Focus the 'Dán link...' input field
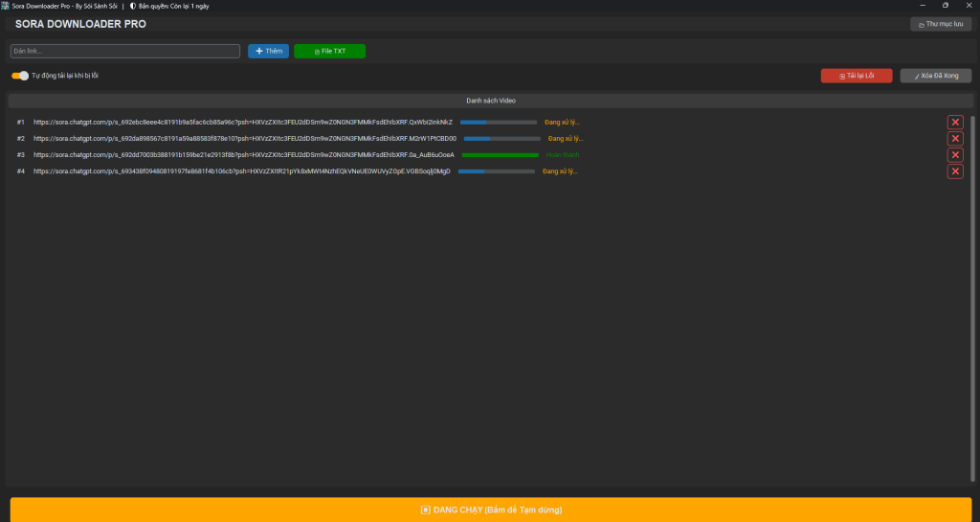Screen dimensions: 980x522 [x=125, y=52]
